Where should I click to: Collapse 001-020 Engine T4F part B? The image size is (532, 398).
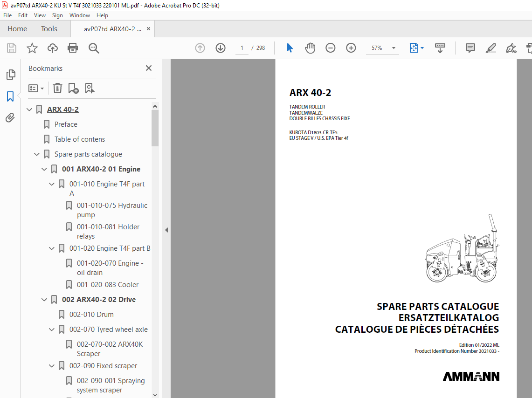click(52, 248)
